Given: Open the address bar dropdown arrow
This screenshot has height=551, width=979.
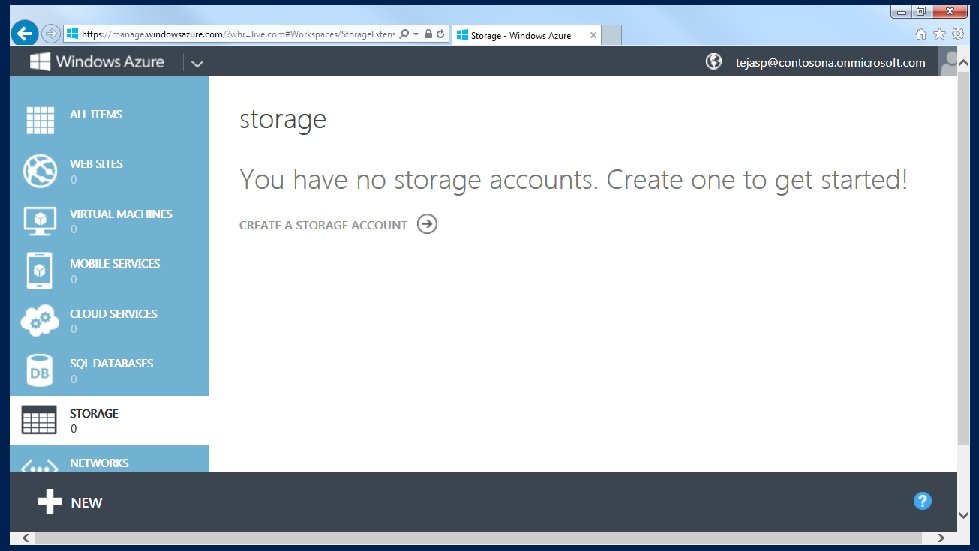Looking at the screenshot, I should 416,34.
